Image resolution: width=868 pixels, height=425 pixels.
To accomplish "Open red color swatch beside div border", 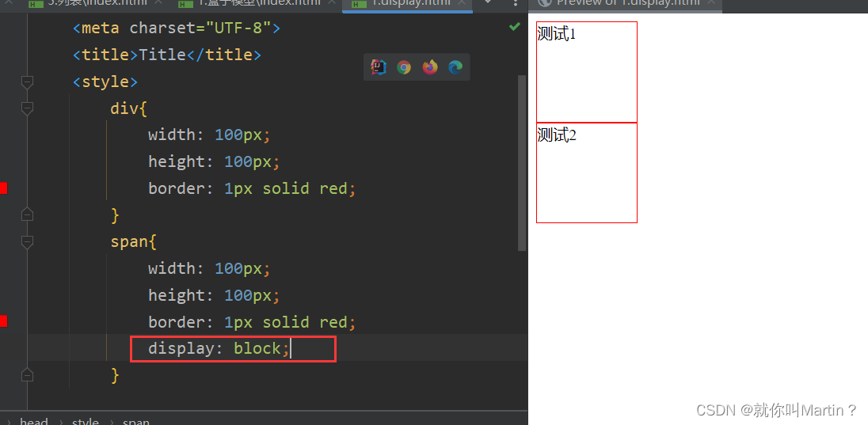I will pyautogui.click(x=3, y=188).
